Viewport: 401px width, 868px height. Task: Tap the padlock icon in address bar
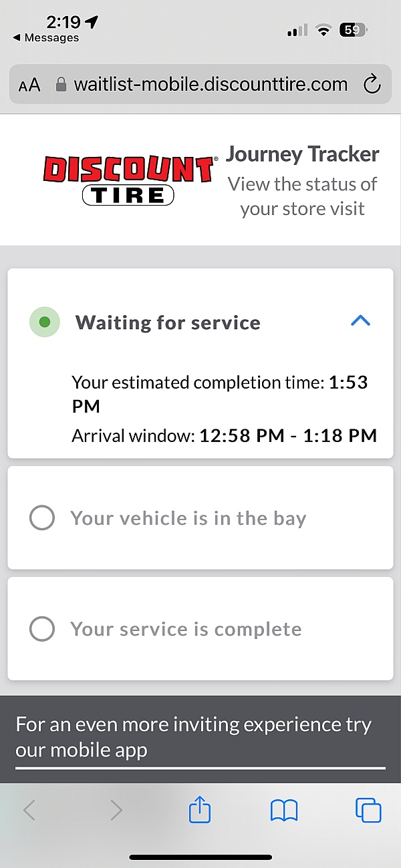[x=61, y=85]
